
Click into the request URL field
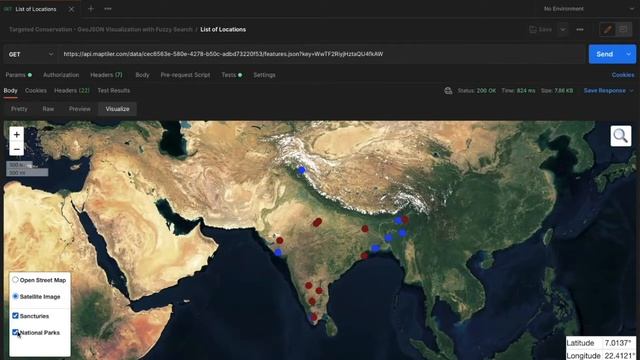[322, 54]
